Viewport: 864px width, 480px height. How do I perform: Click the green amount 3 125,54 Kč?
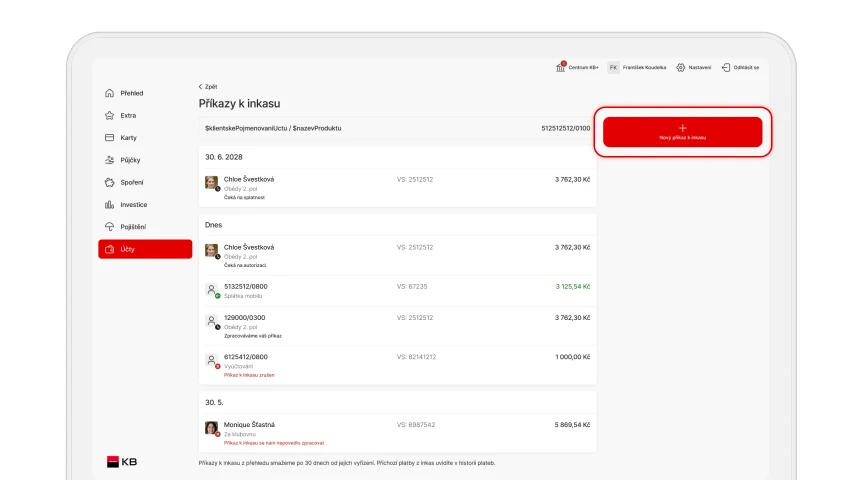tap(573, 287)
